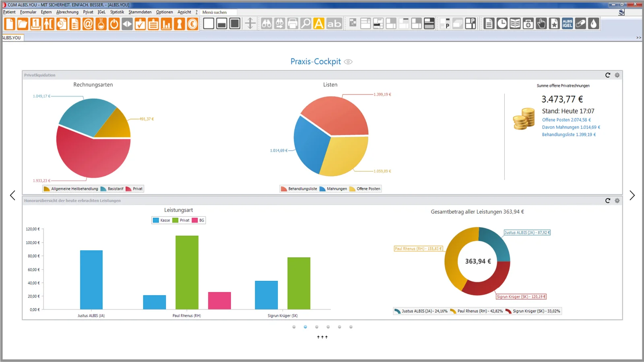Refresh the Privatliquidation panel

pyautogui.click(x=608, y=75)
